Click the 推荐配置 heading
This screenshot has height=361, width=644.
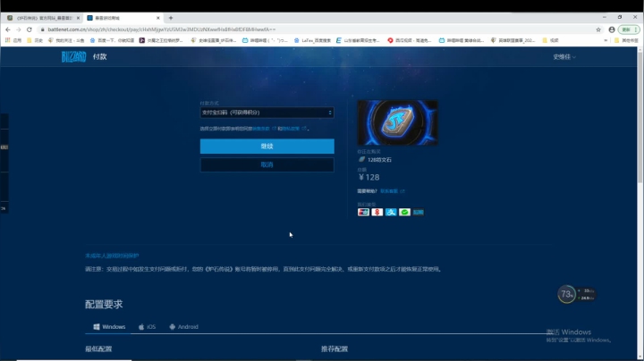335,348
